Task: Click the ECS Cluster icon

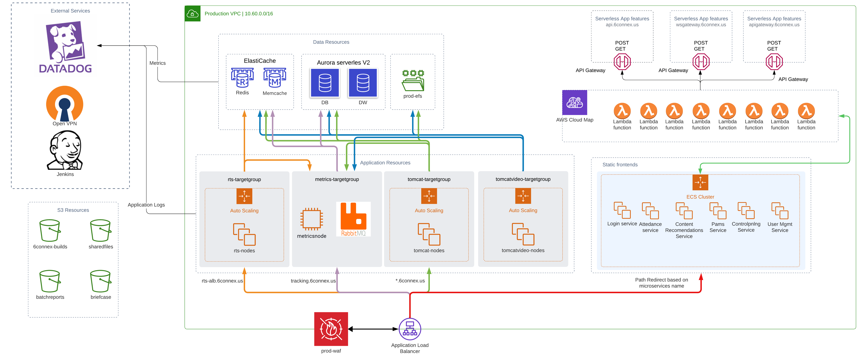Action: 700,182
